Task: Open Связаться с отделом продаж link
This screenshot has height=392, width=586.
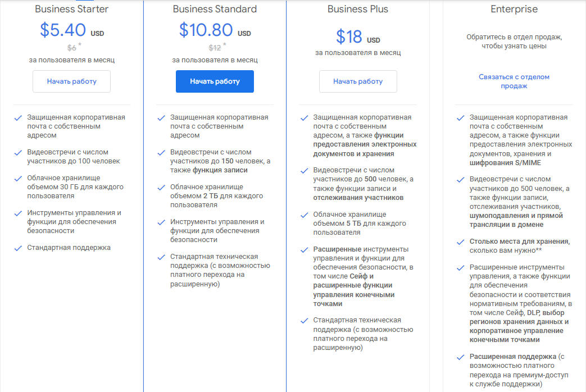Action: click(x=514, y=81)
